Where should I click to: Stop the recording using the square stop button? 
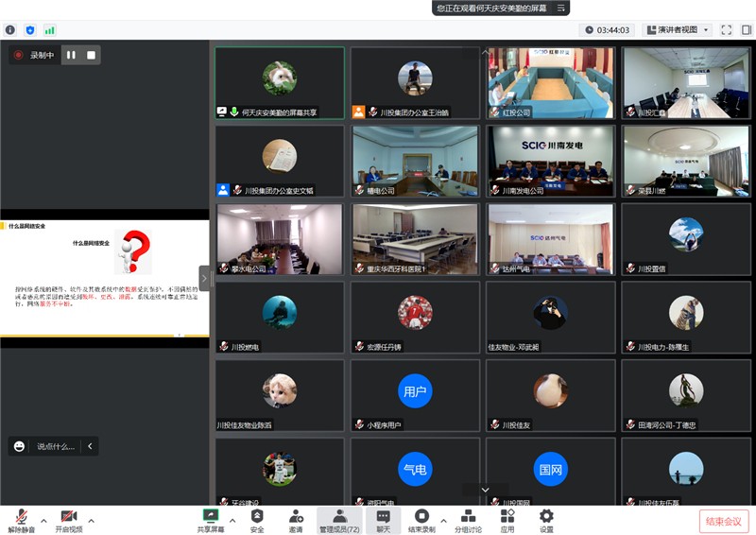[x=91, y=55]
